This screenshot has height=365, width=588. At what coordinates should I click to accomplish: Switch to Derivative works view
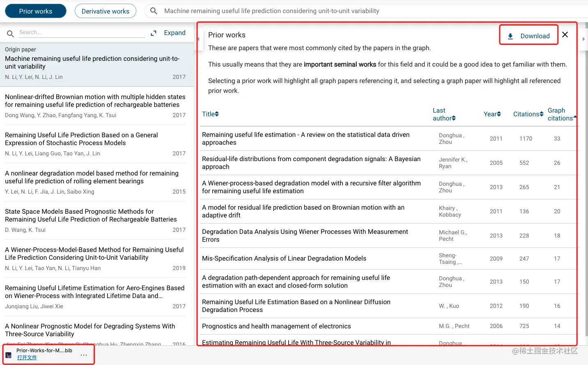click(x=106, y=11)
